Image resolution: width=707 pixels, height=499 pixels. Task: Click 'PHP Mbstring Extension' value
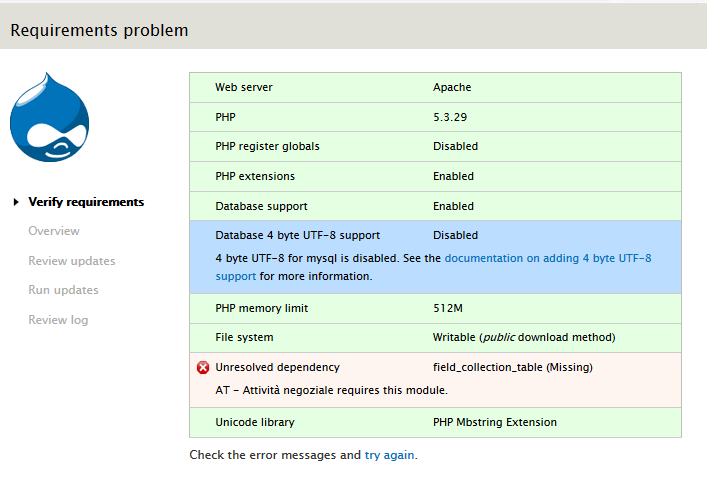coord(495,422)
